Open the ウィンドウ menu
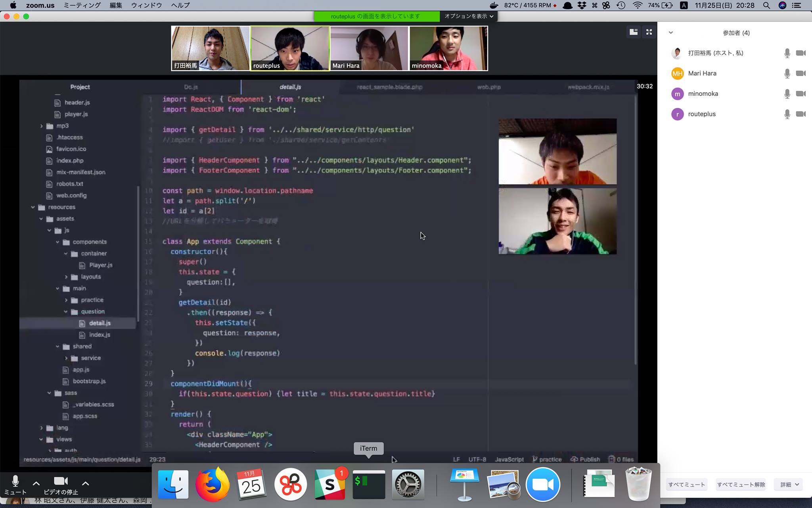Screen dimensions: 812x508 (146, 5)
